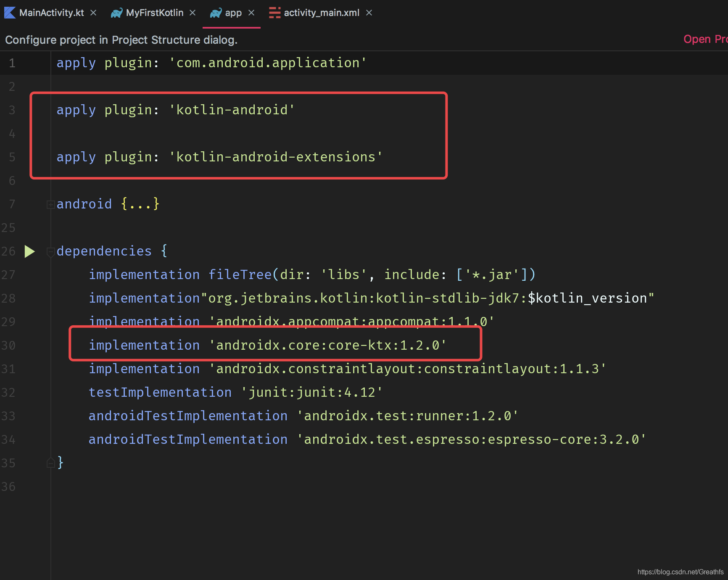
Task: Close the MyFirstKotlin tab
Action: click(x=193, y=13)
